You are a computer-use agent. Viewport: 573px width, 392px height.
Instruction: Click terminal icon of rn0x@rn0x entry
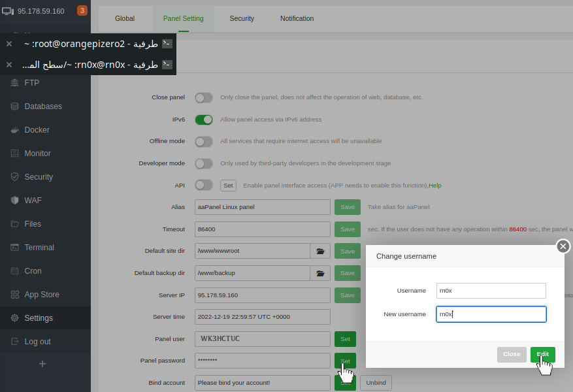167,64
